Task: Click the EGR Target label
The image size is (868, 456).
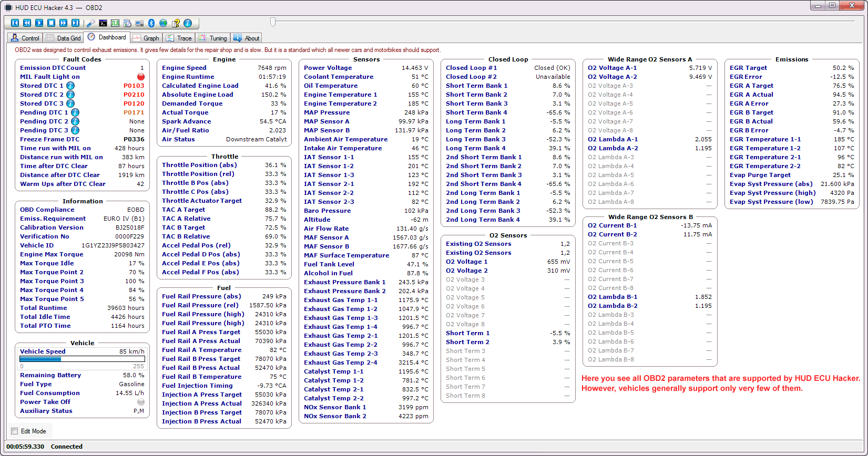Action: click(748, 68)
